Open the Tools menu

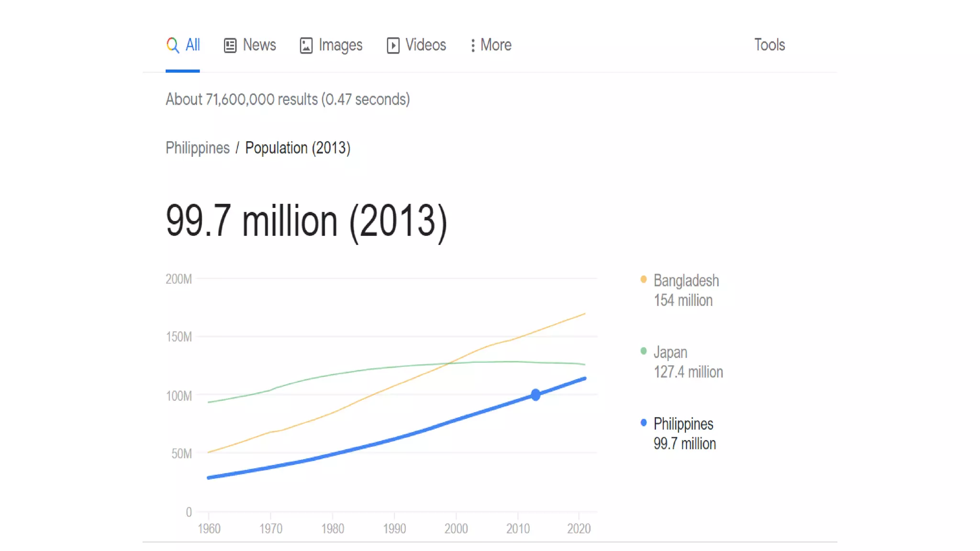[x=769, y=45]
